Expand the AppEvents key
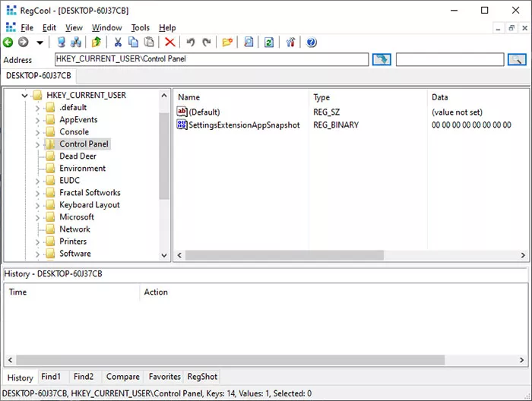Viewport: 532px width, 401px height. pos(37,120)
